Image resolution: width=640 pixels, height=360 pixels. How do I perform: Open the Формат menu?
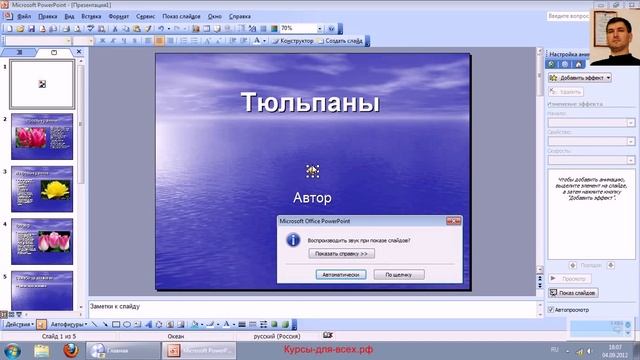click(118, 16)
